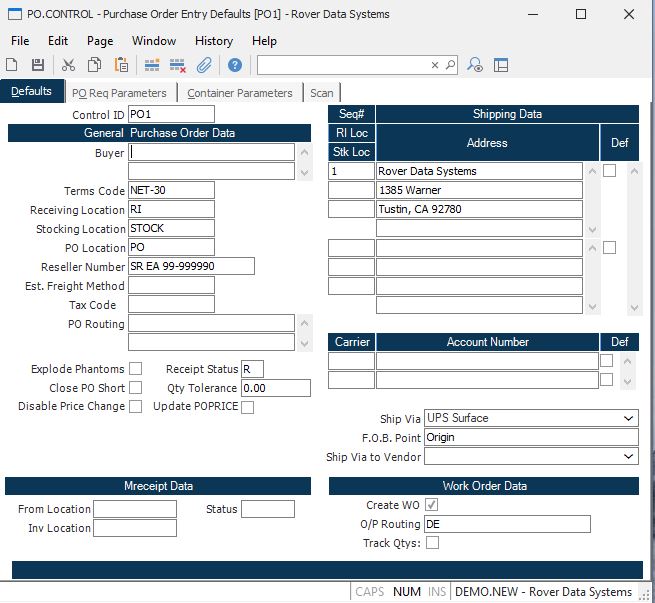
Task: Click the Paste clipboard icon
Action: tap(121, 65)
